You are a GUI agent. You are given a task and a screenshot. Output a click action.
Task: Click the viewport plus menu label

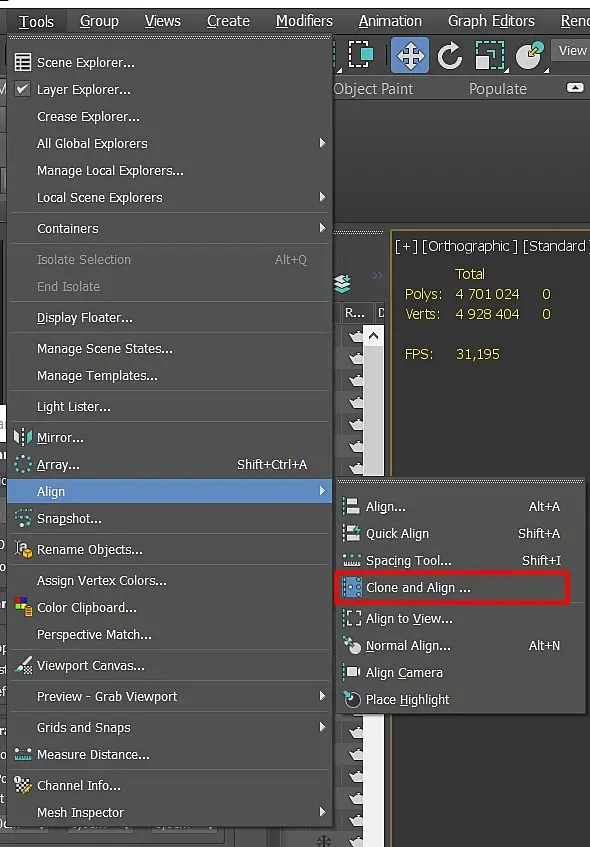406,246
